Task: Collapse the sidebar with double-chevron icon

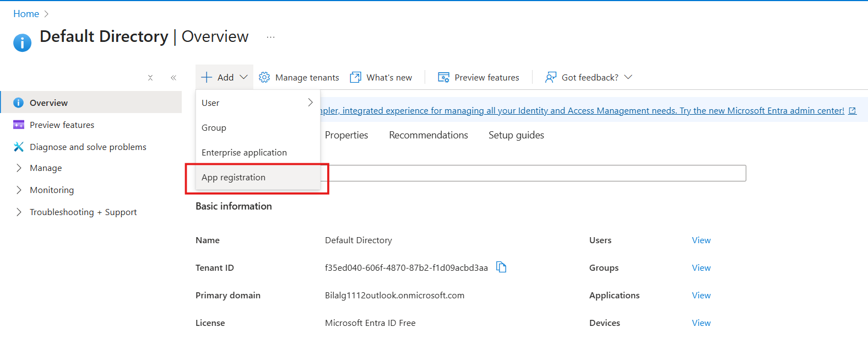Action: 173,78
